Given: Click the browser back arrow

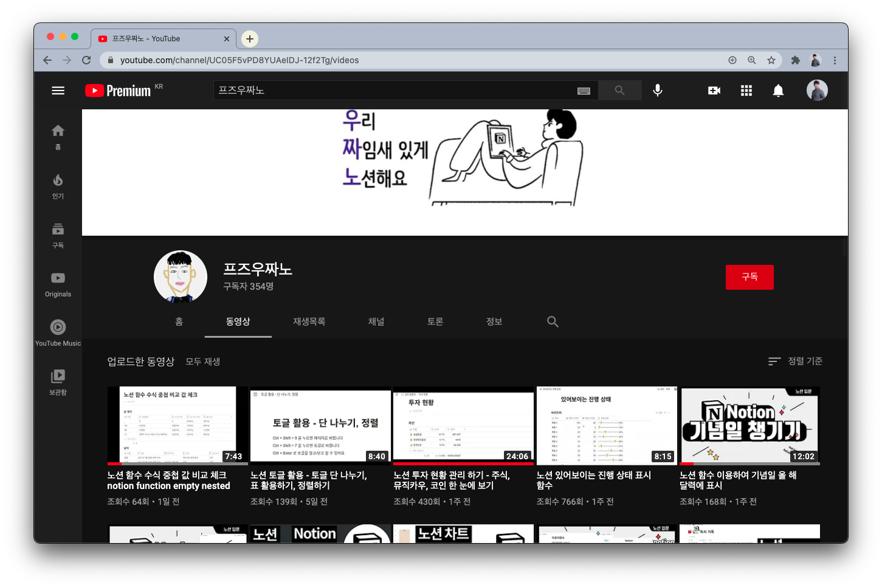Looking at the screenshot, I should pos(47,60).
